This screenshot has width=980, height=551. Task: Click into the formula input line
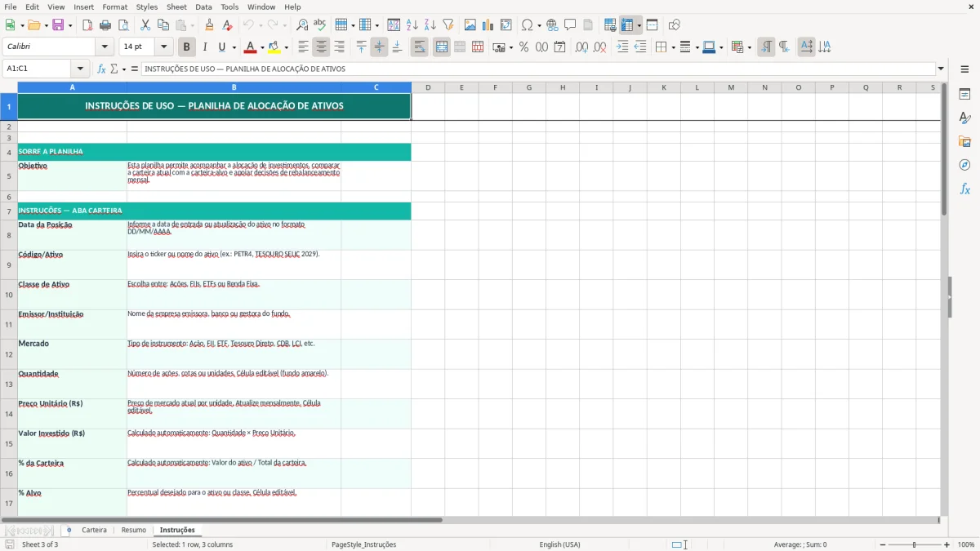(537, 69)
